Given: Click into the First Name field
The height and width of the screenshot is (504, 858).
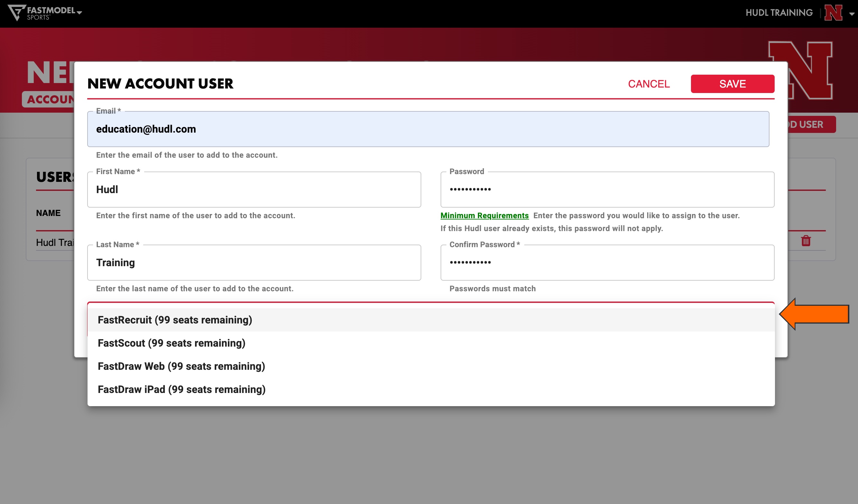Looking at the screenshot, I should pos(254,189).
